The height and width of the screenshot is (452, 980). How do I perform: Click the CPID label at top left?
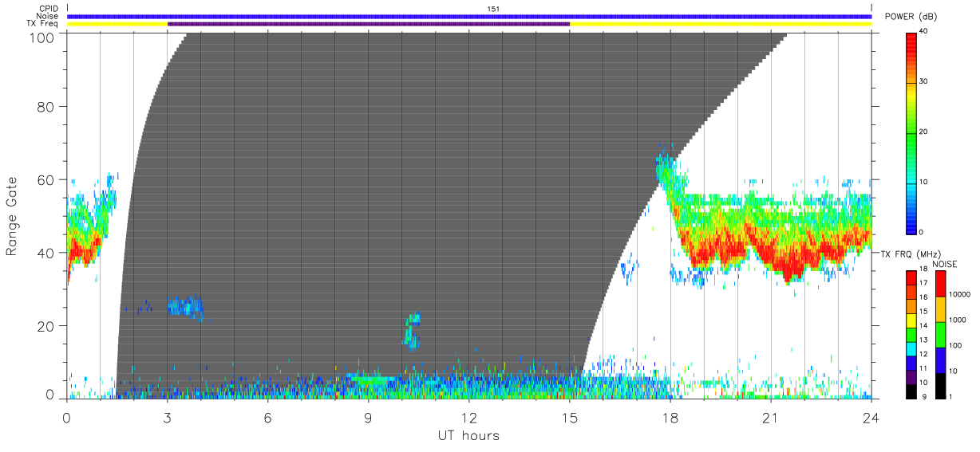pyautogui.click(x=49, y=9)
